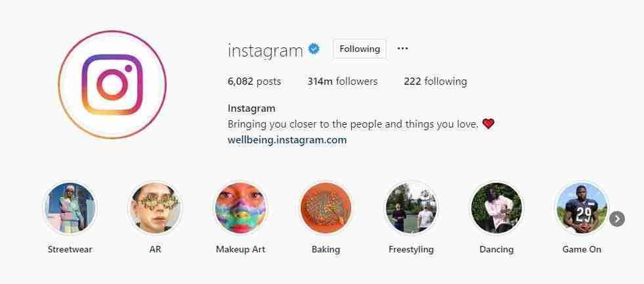This screenshot has width=644, height=284.
Task: Click the red heart emoji in bio
Action: click(488, 124)
